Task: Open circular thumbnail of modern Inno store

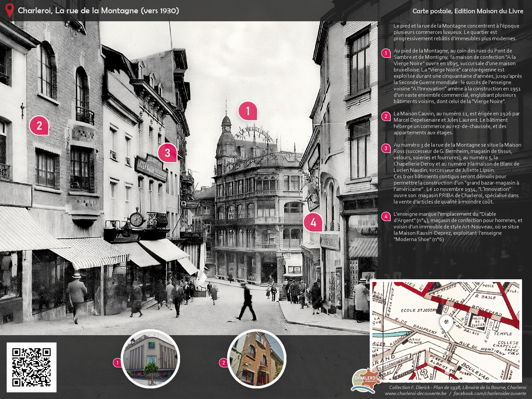Action: pos(150,359)
